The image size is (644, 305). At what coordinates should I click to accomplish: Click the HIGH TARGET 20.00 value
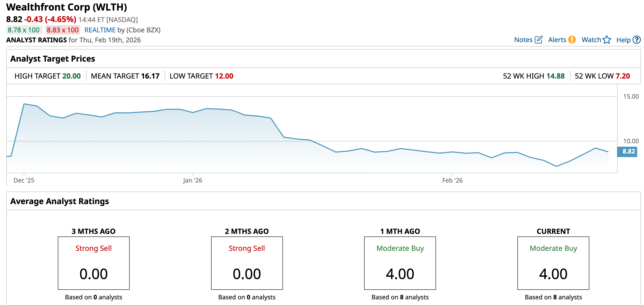[71, 76]
